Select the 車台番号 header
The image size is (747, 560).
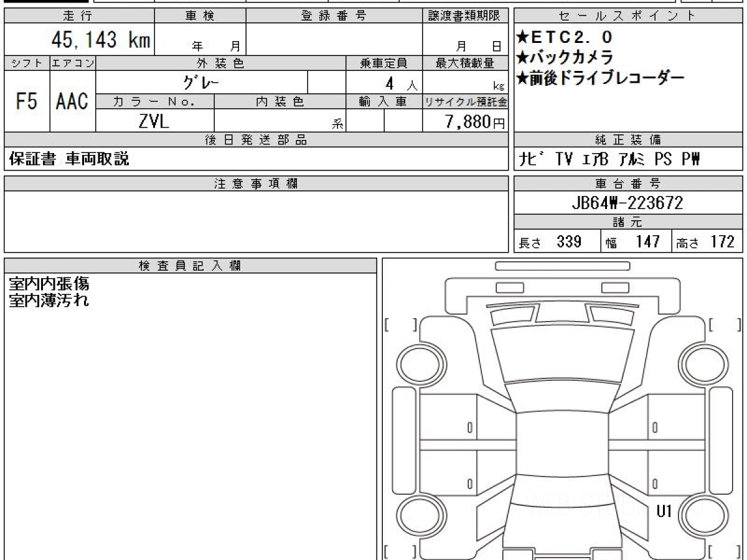coord(628,184)
